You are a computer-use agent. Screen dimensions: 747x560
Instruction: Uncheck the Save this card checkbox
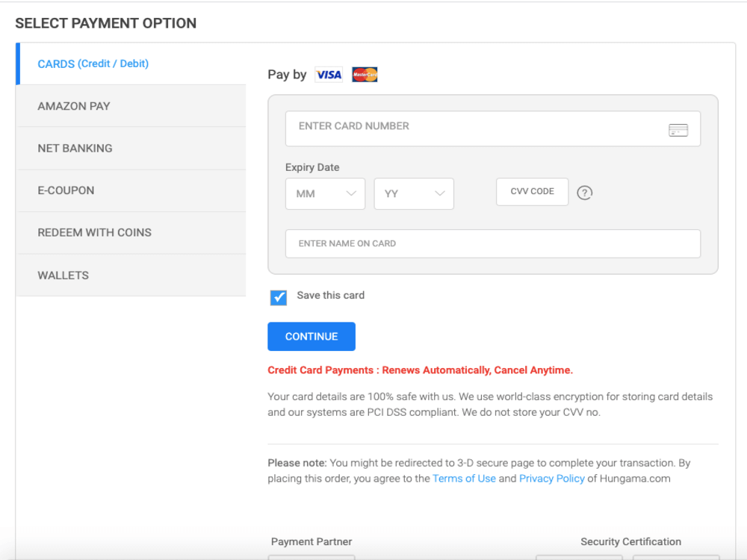tap(279, 298)
